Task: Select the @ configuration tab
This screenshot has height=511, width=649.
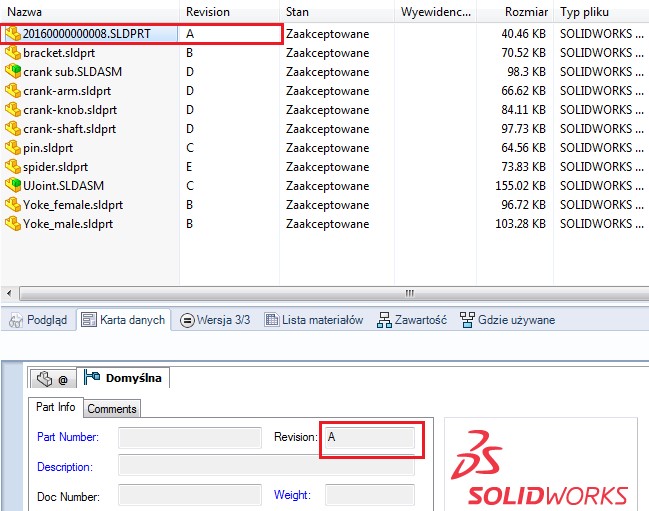Action: (53, 379)
